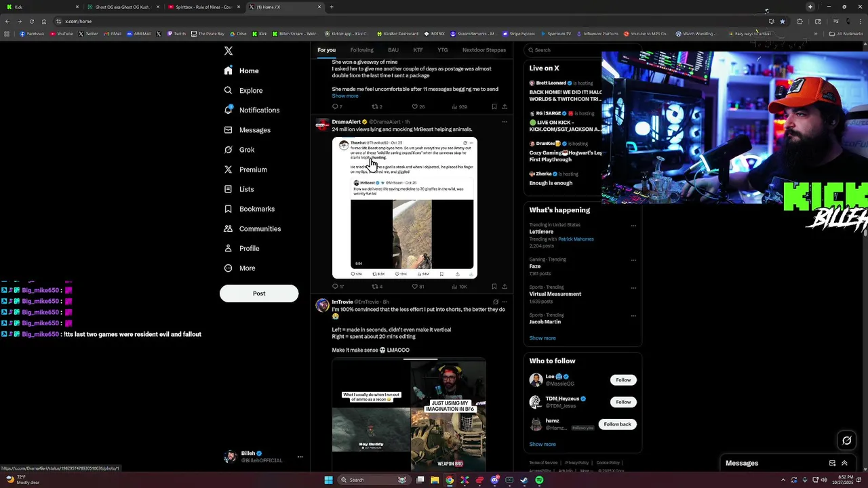
Task: Open the Pirate Bay bookmark
Action: point(208,33)
